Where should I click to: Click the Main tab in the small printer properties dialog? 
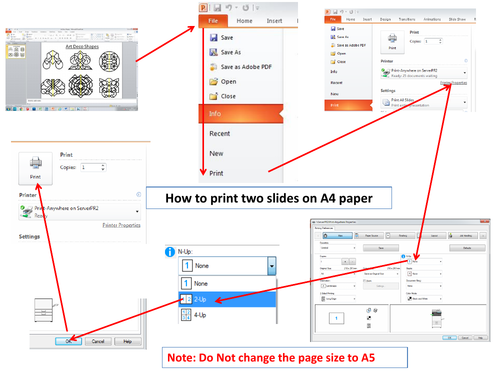(x=337, y=236)
